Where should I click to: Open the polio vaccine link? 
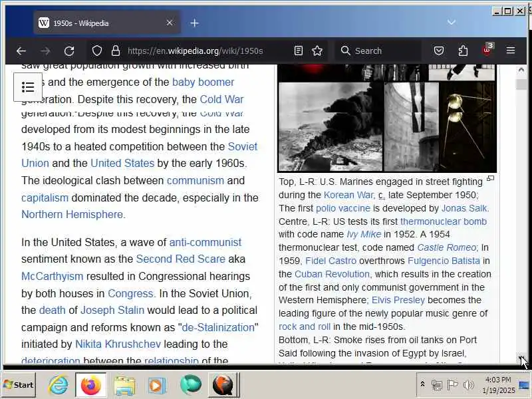click(x=343, y=208)
